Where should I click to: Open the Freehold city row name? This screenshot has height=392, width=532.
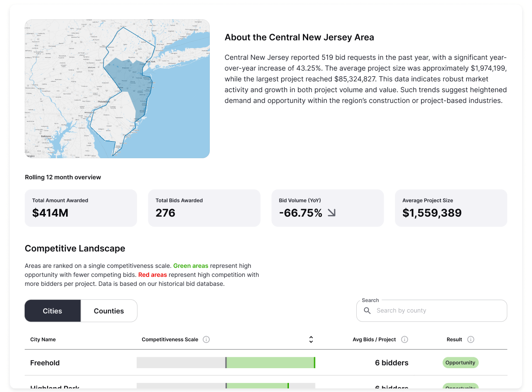pyautogui.click(x=45, y=363)
